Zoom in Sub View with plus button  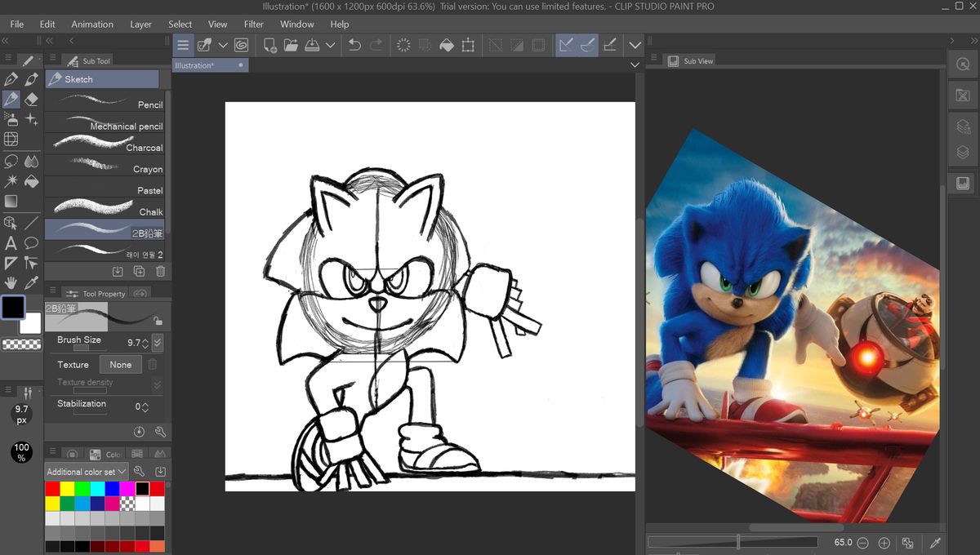[884, 543]
